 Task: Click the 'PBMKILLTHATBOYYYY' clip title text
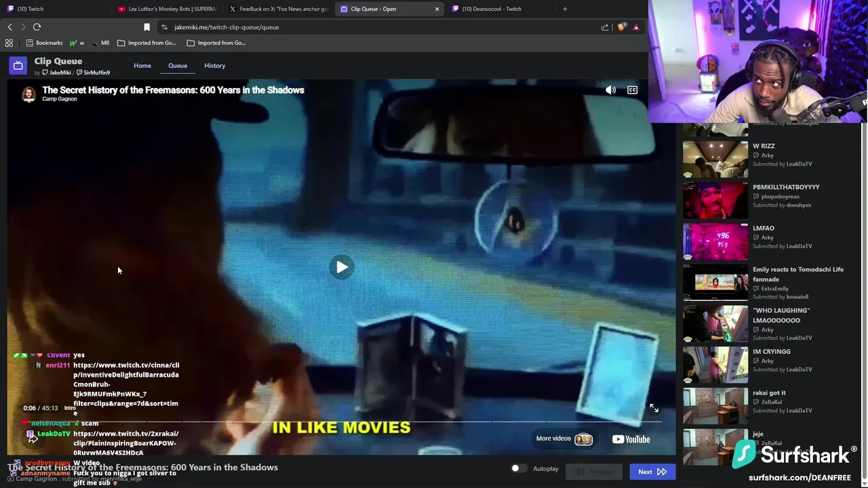click(x=786, y=187)
